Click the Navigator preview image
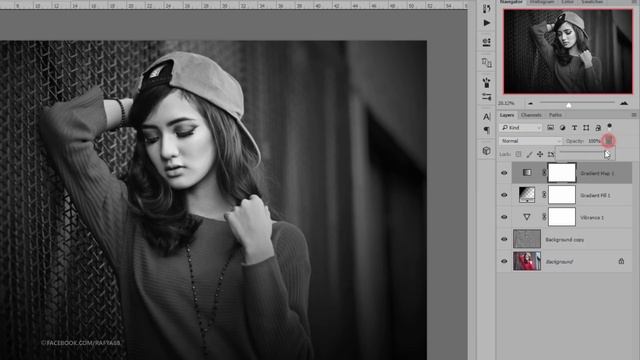The image size is (640, 360). tap(568, 51)
